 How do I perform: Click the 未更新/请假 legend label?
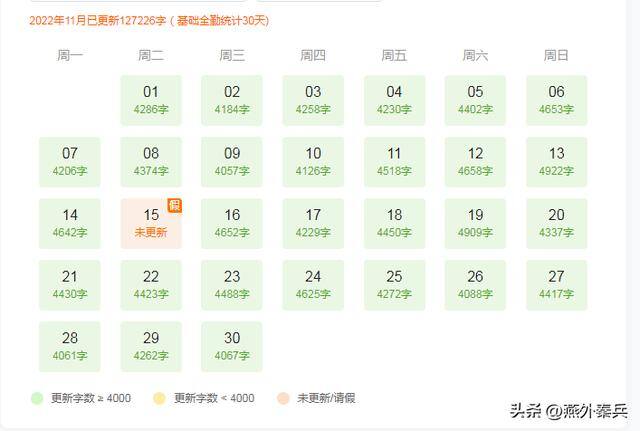pos(326,398)
